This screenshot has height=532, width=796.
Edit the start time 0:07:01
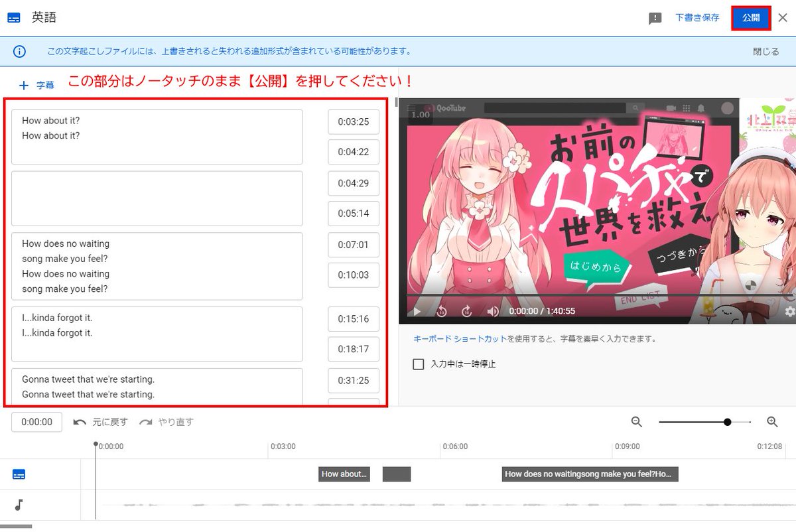[354, 245]
